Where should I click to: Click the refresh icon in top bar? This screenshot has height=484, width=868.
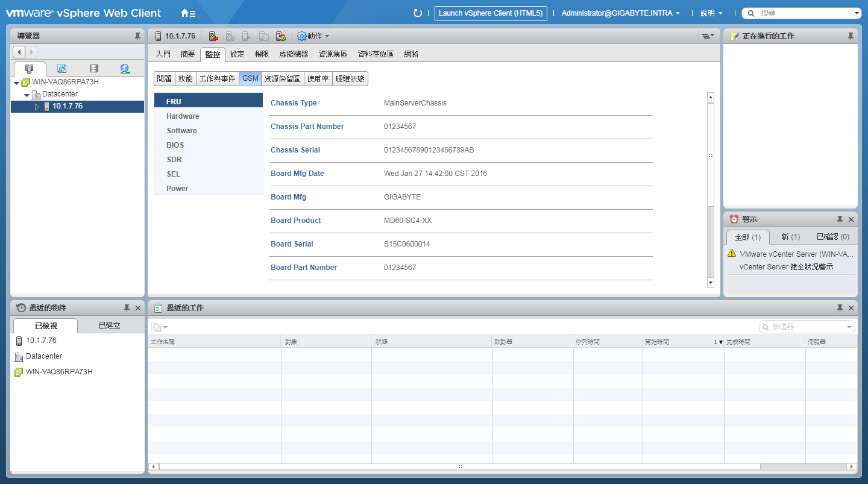pyautogui.click(x=418, y=13)
